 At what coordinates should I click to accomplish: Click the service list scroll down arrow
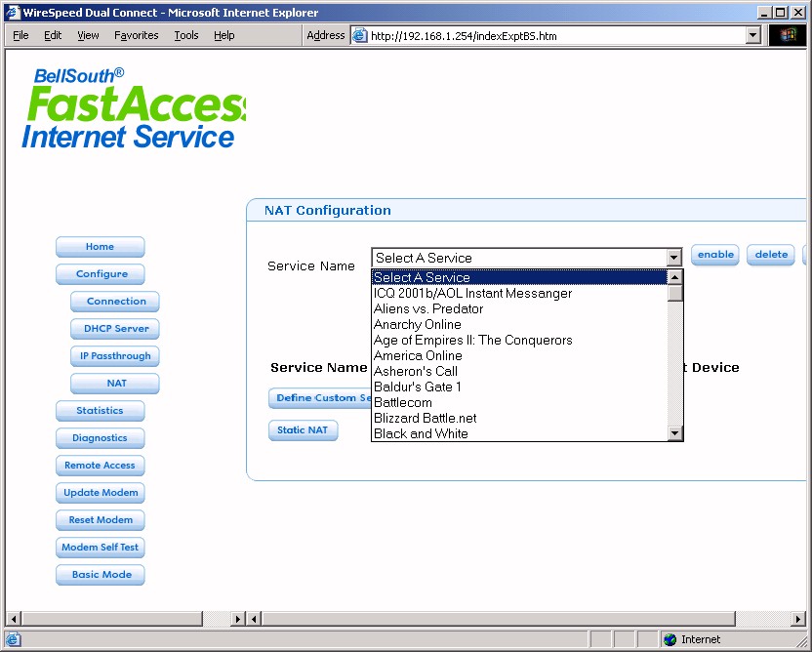[674, 433]
